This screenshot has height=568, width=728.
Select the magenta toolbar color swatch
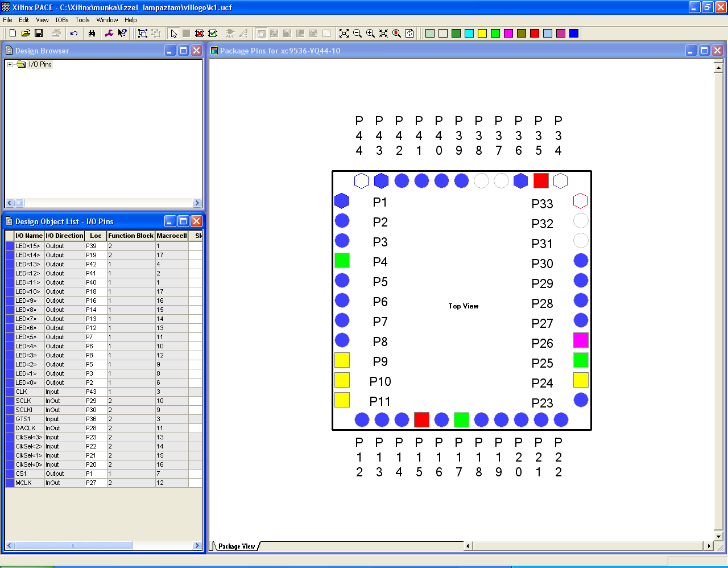pos(508,34)
